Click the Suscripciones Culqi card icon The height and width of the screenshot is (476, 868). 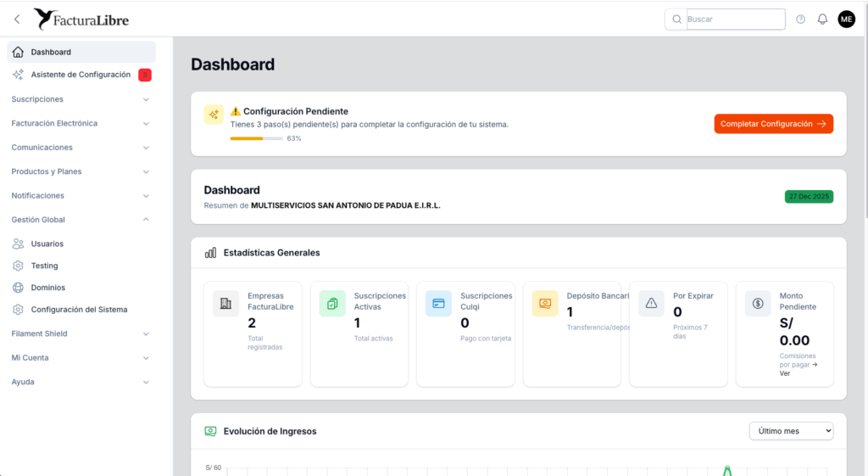(438, 303)
